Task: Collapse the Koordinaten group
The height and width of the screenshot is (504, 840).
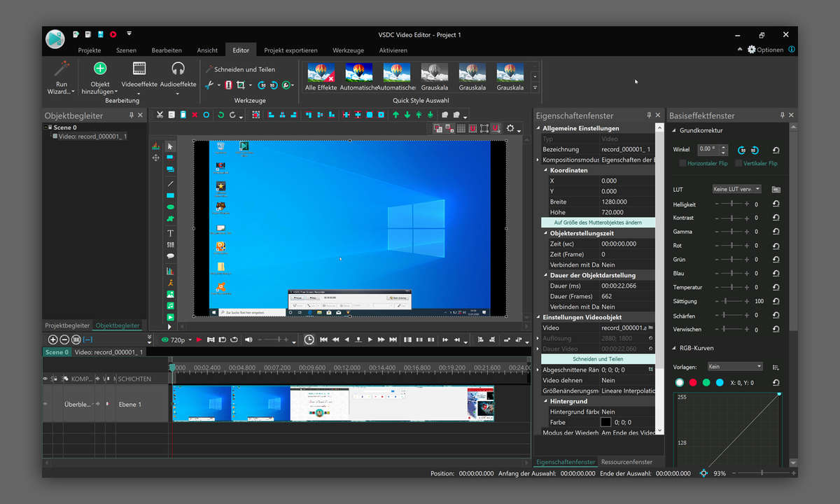Action: [x=545, y=170]
